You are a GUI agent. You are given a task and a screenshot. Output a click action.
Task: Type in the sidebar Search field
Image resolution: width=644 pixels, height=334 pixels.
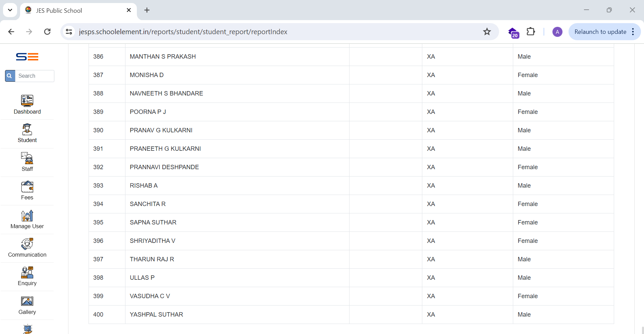tap(35, 76)
